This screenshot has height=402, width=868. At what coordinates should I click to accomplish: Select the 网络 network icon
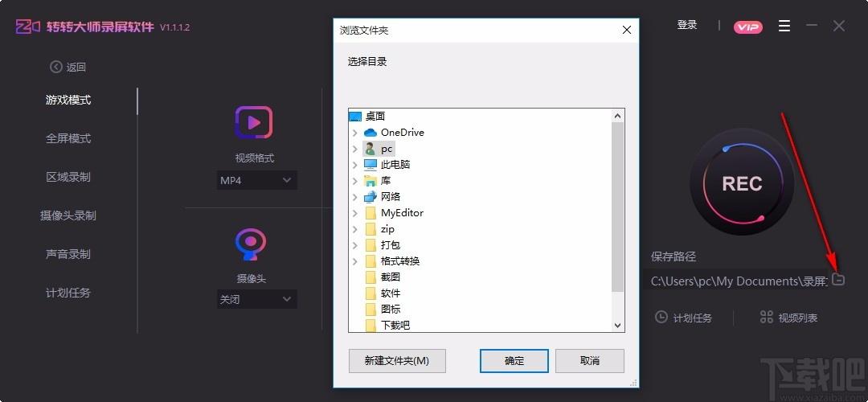click(371, 196)
